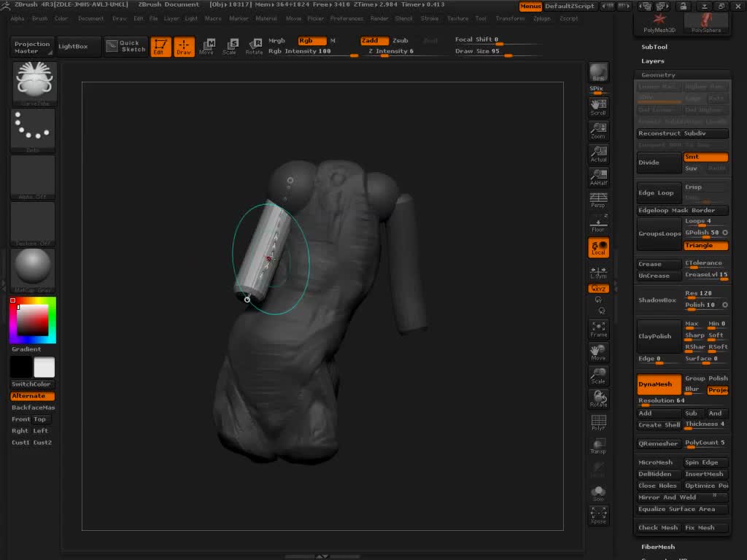Collapse the Geometry section header

pos(658,75)
